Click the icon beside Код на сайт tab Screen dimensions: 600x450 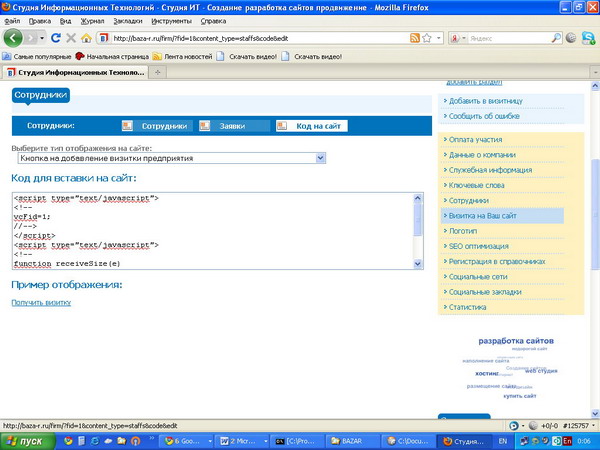pos(282,126)
